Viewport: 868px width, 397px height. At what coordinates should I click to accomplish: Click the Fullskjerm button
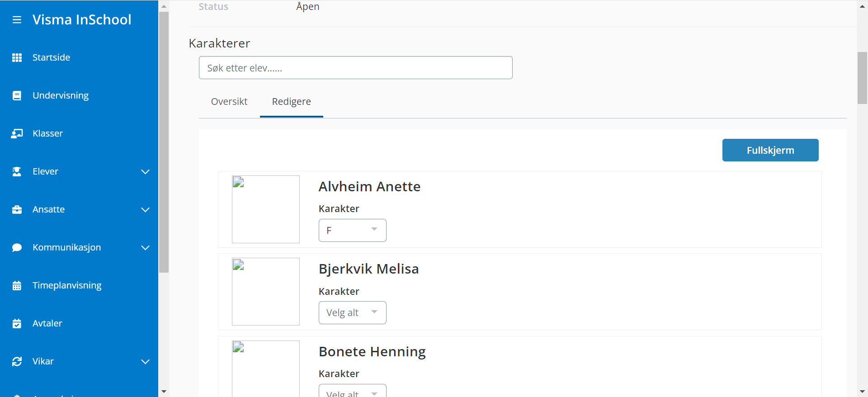click(x=770, y=150)
